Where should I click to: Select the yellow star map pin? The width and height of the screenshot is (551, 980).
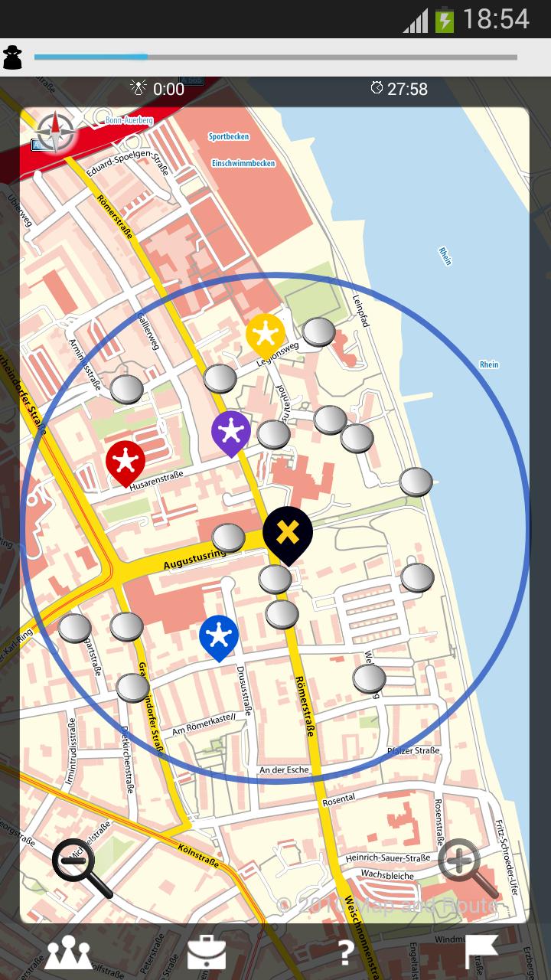tap(266, 334)
